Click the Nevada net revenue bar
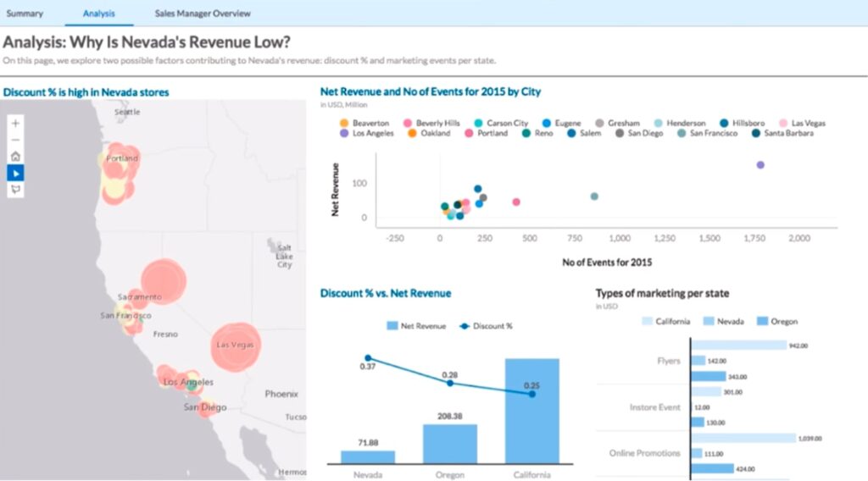Viewport: 868px width, 481px height. (x=367, y=456)
